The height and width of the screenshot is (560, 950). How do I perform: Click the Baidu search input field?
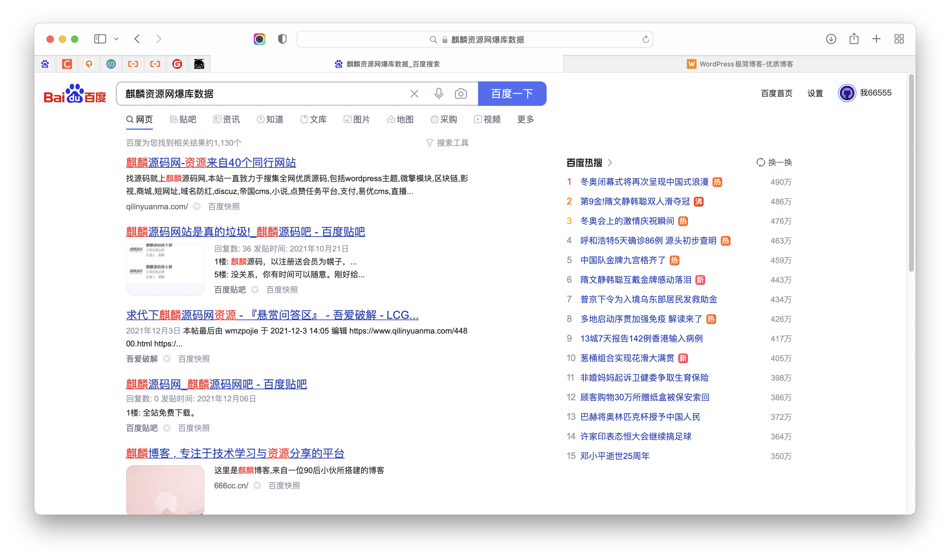click(264, 94)
